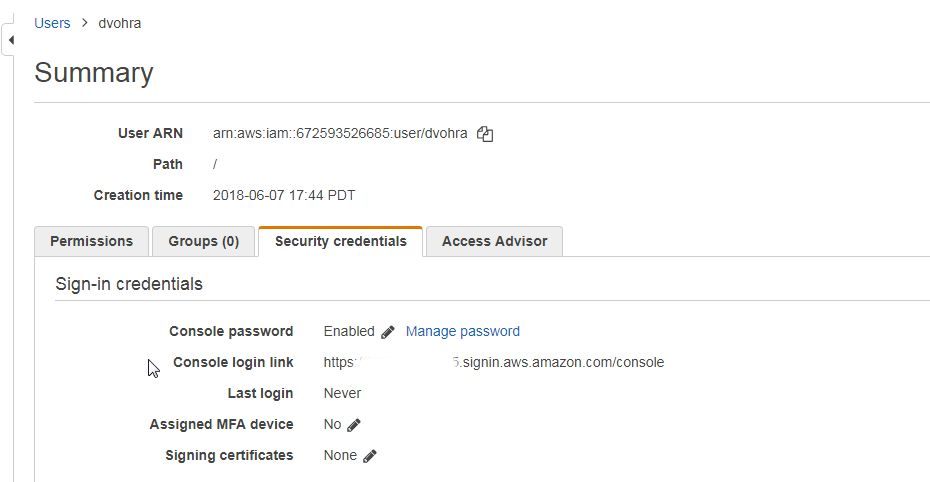Open the Access Advisor tab
The height and width of the screenshot is (482, 930).
[494, 241]
